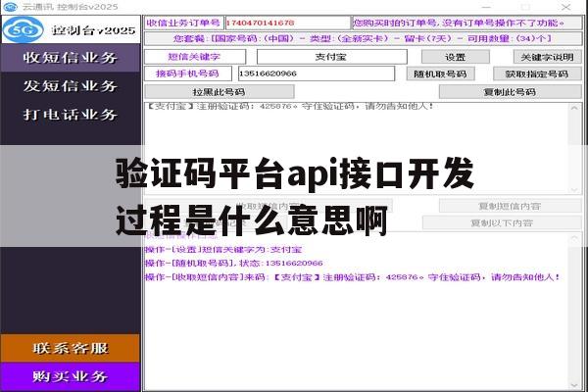The height and width of the screenshot is (392, 588).
Task: Click the 5G cloud logo icon
Action: [23, 29]
